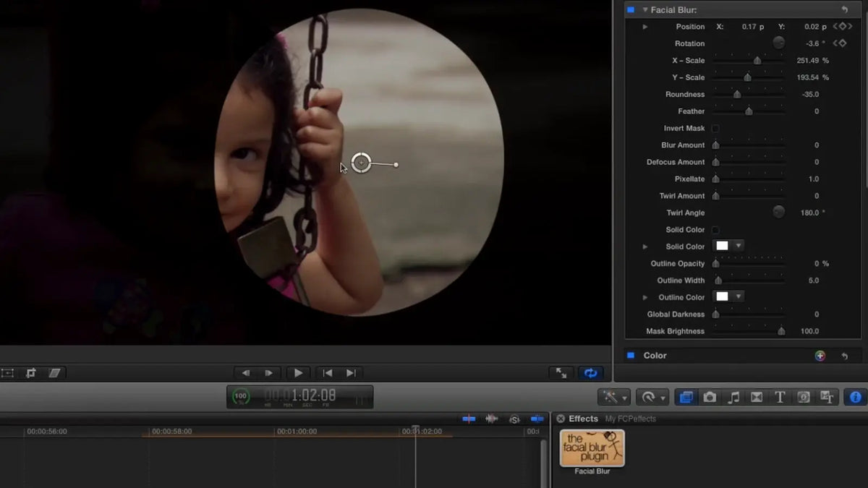Enable the Solid Color checkbox
Image resolution: width=868 pixels, height=488 pixels.
(715, 230)
